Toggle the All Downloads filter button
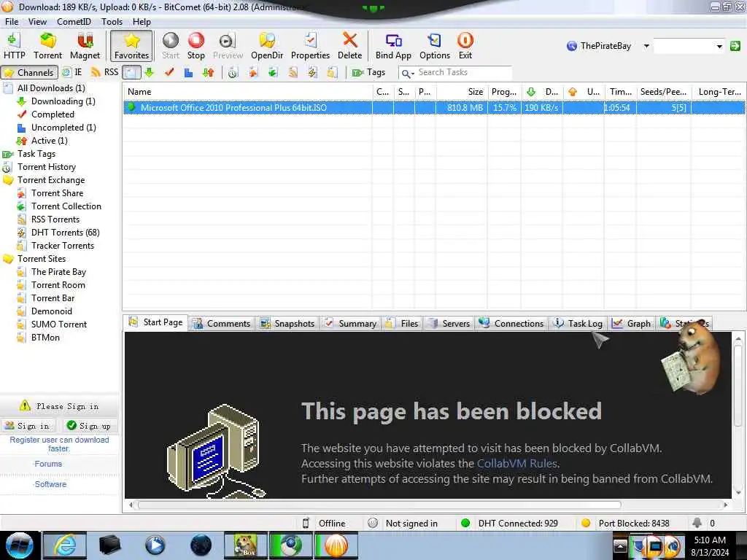Screen dimensions: 747x560 coord(131,72)
